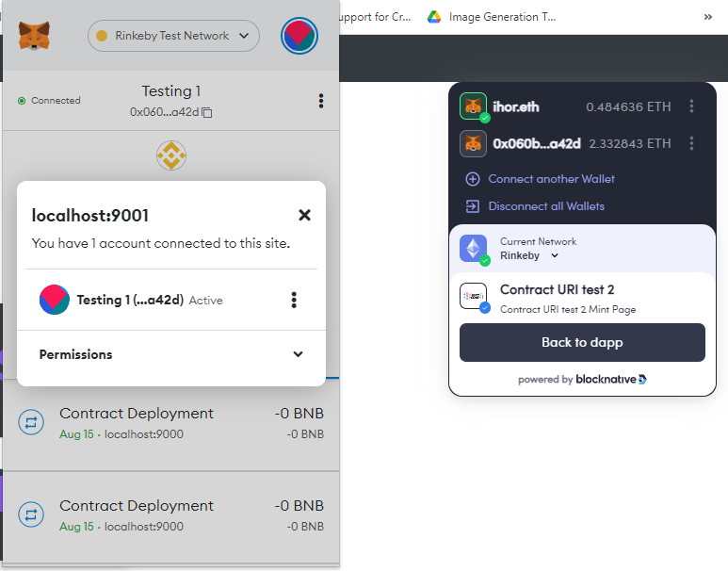
Task: Click the Back to dapp button
Action: (x=582, y=342)
